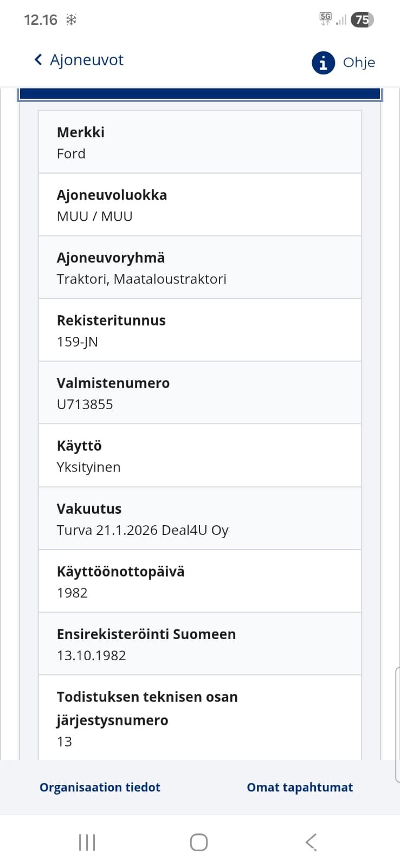Tap the snowflake status bar icon
This screenshot has width=400, height=868.
[71, 20]
